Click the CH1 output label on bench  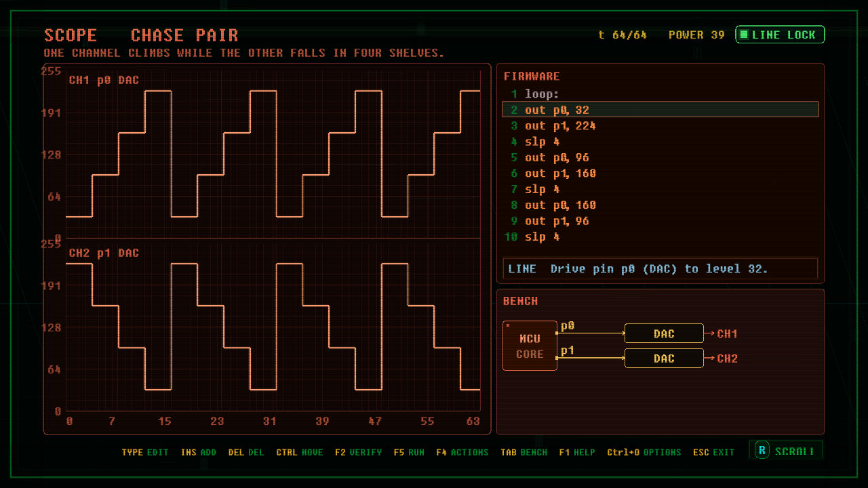tap(727, 333)
